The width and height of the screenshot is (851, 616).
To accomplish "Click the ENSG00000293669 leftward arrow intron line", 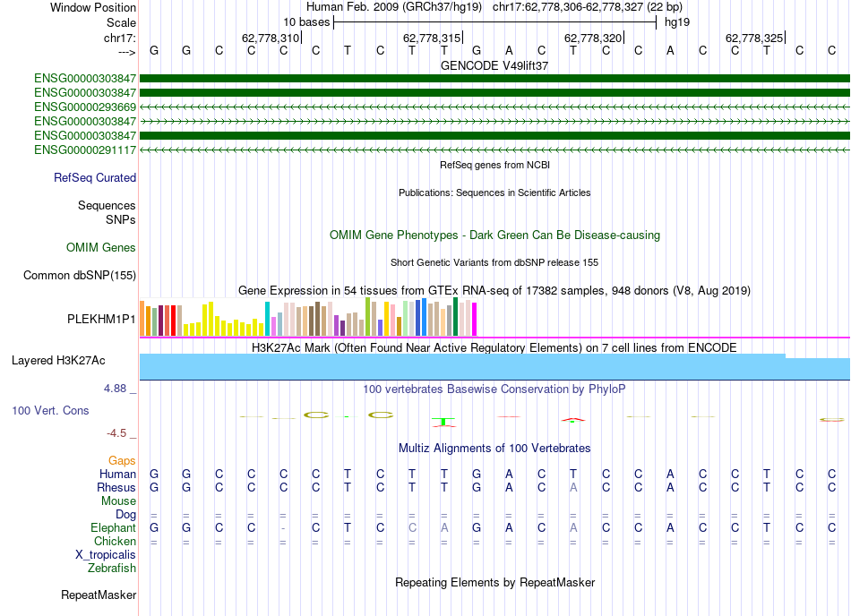I will 494,107.
